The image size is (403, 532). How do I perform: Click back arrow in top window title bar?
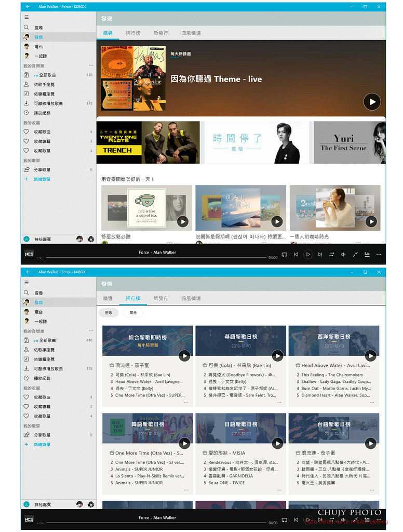pos(28,6)
